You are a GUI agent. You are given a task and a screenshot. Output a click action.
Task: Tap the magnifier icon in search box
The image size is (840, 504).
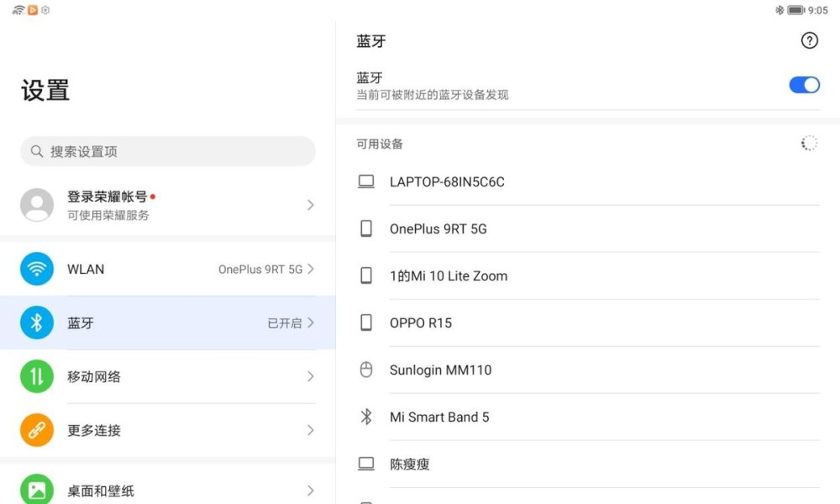coord(36,151)
